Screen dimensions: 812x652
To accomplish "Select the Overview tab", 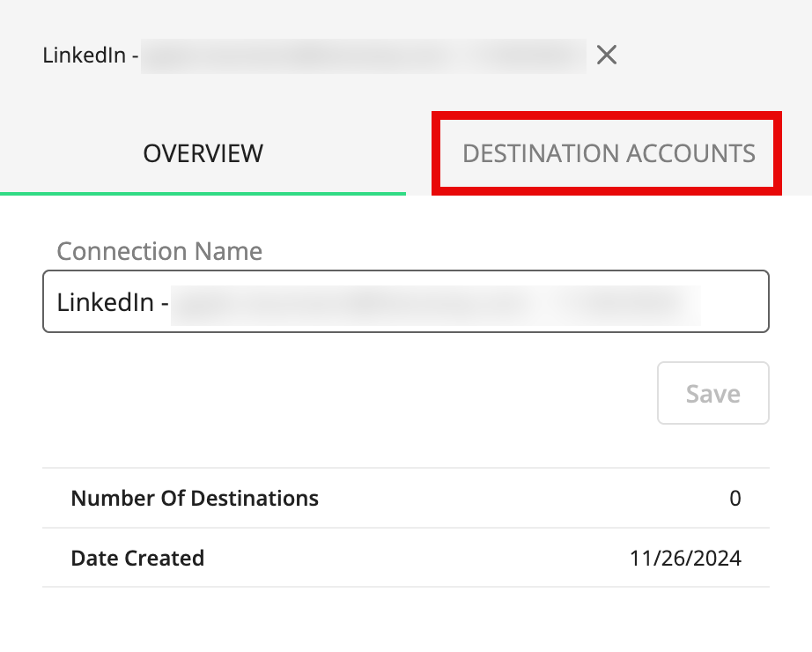I will [x=203, y=153].
